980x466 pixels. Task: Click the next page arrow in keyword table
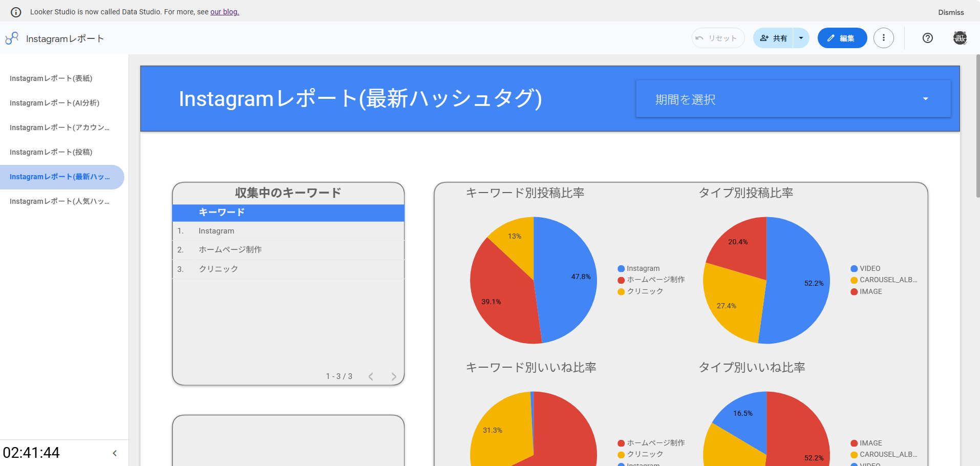(x=394, y=376)
